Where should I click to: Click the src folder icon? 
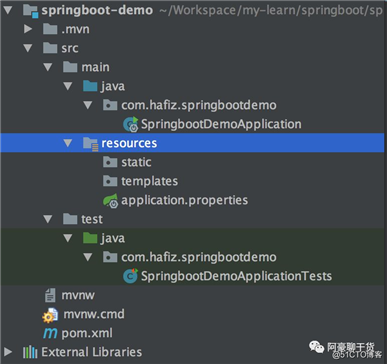coord(50,48)
